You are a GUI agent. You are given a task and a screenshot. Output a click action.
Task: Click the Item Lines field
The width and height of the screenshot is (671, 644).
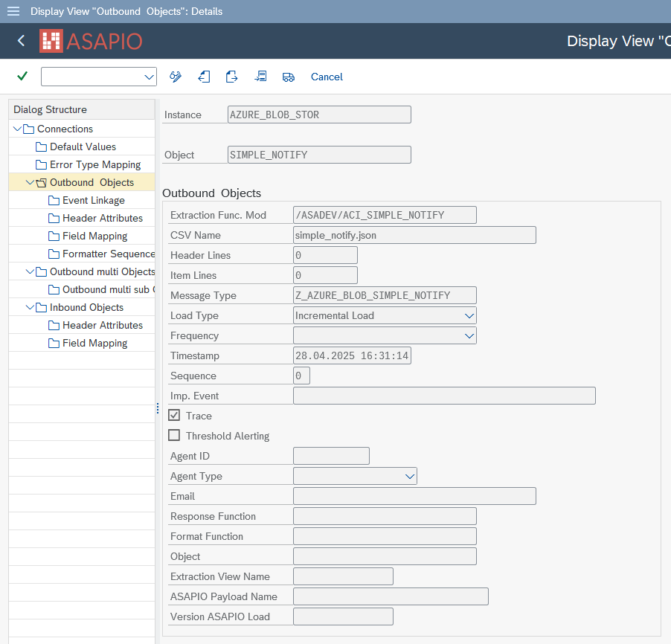click(325, 275)
